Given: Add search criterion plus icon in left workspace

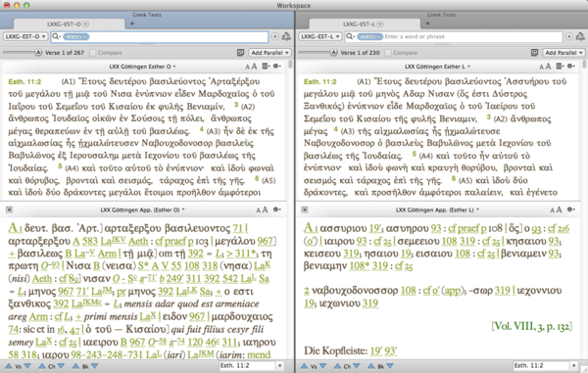Looking at the screenshot, I should (274, 36).
